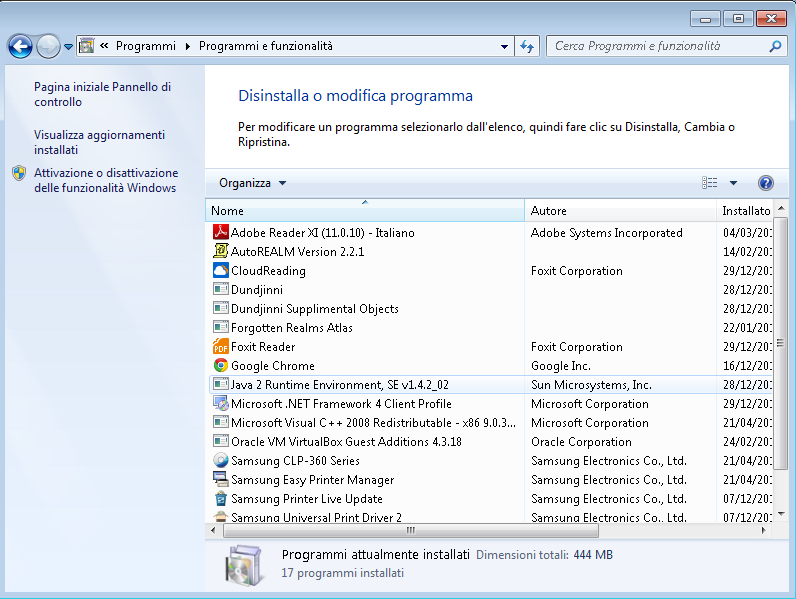
Task: Open Pagina iniziale Pannello di controllo link
Action: pyautogui.click(x=103, y=94)
